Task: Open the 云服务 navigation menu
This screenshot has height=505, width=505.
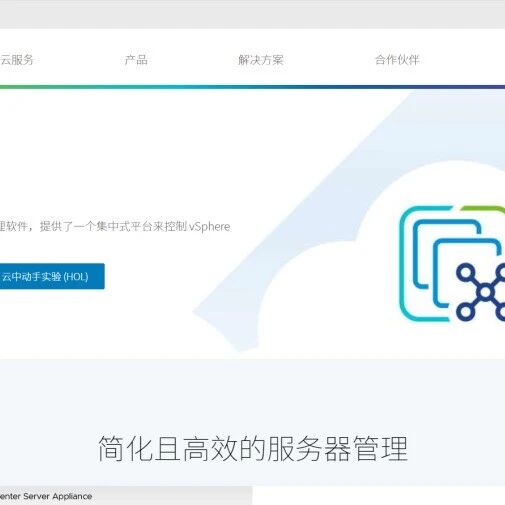Action: tap(17, 60)
